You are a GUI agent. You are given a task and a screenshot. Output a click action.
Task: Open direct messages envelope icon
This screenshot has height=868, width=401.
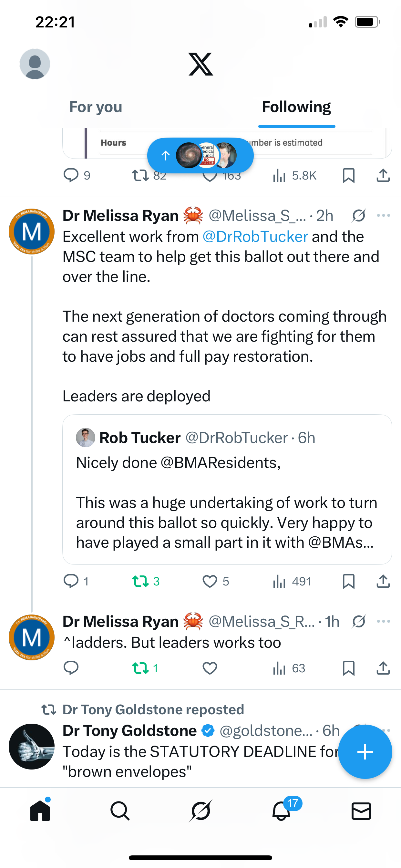361,811
